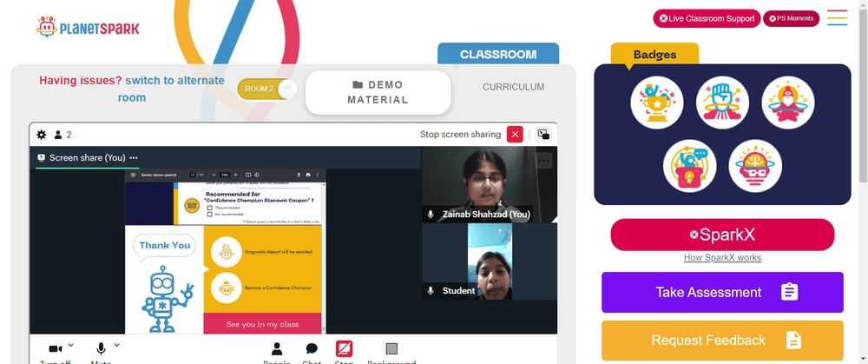Select the brain with glasses badge

tap(755, 166)
